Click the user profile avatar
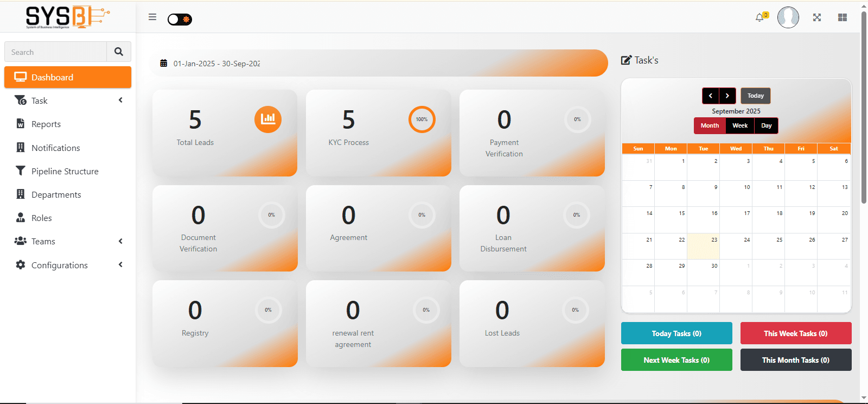This screenshot has width=868, height=404. 788,17
